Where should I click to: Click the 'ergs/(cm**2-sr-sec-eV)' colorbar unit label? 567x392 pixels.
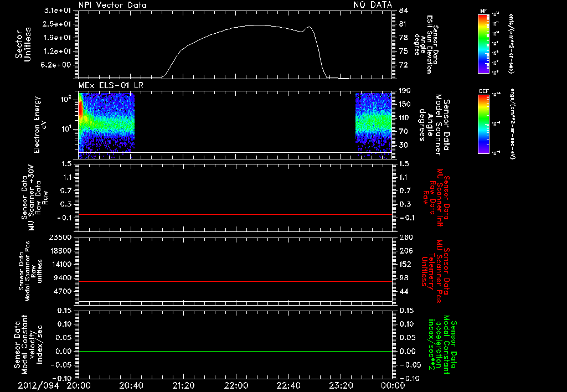513,123
